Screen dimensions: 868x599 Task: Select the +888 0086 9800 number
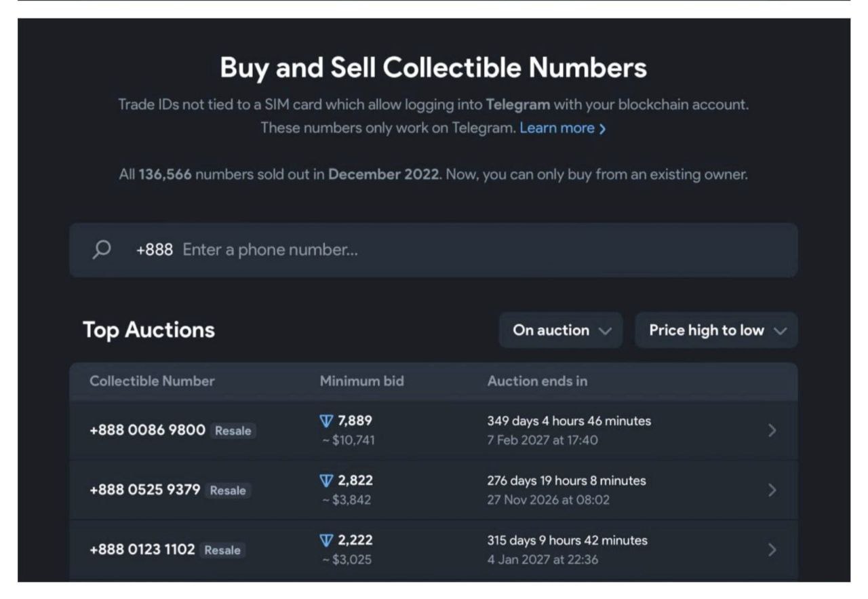pyautogui.click(x=147, y=430)
